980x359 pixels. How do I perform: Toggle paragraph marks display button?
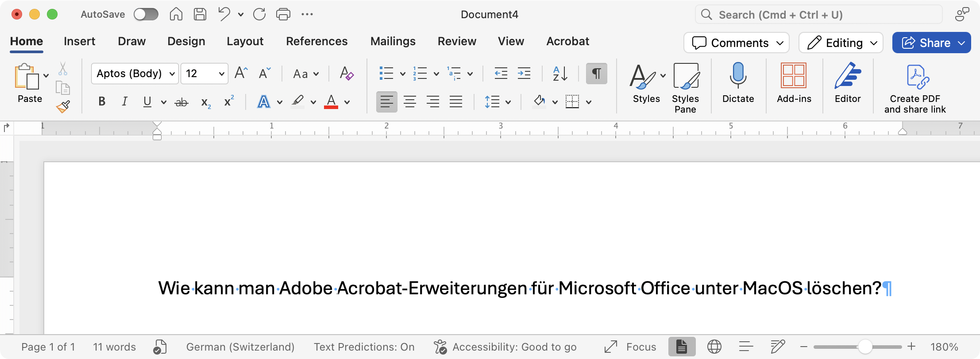(x=596, y=74)
